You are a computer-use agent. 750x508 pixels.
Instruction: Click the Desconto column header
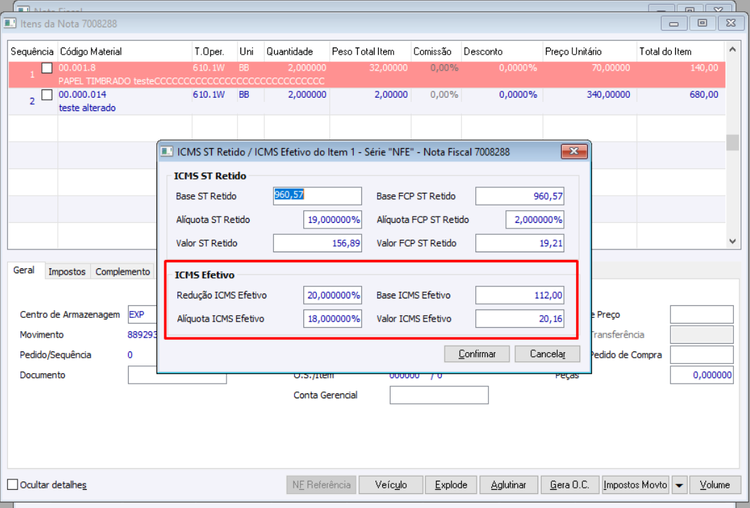click(x=502, y=52)
